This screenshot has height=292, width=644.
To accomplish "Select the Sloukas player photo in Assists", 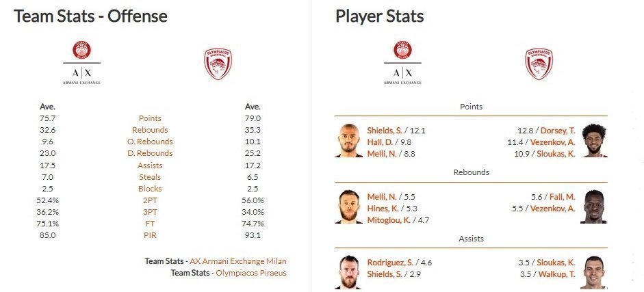I will click(593, 272).
